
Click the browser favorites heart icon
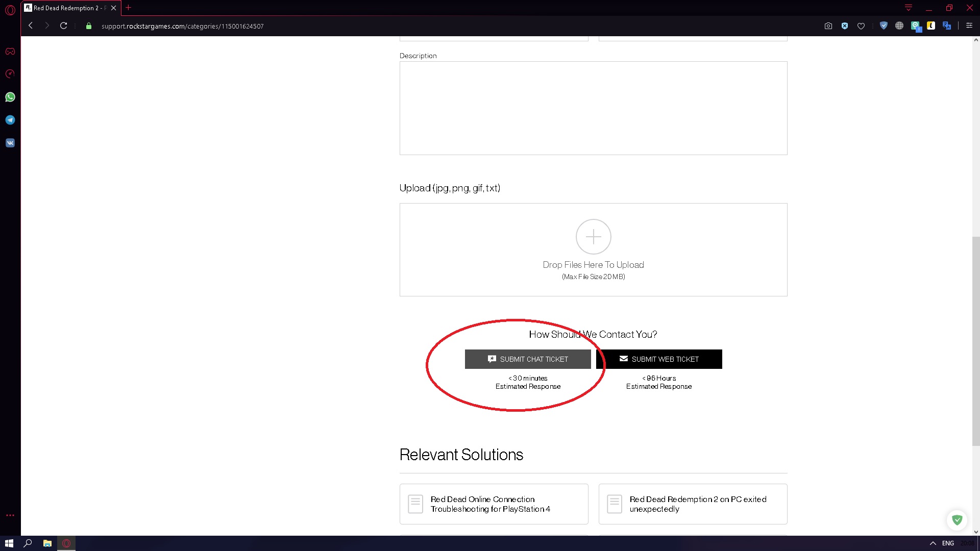(861, 26)
